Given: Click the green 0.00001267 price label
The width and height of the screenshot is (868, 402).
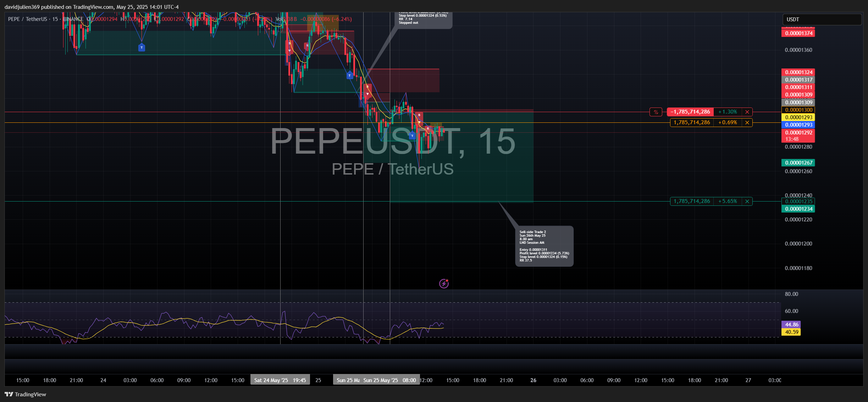Looking at the screenshot, I should point(798,163).
